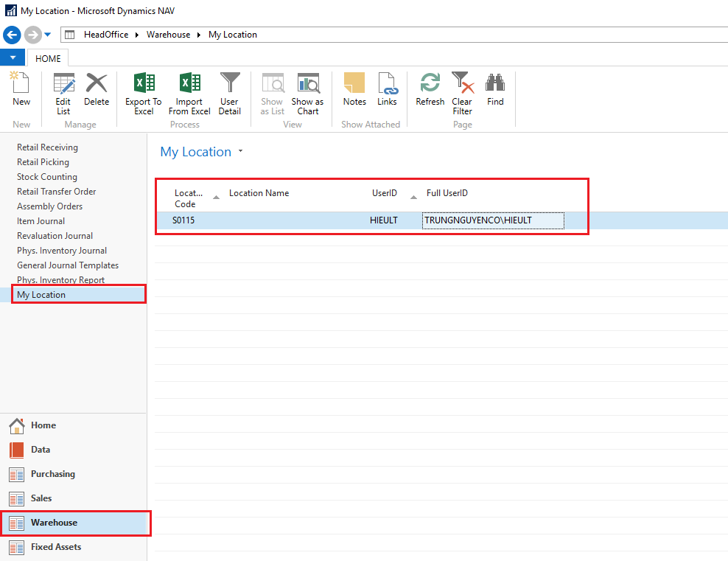Click the Home house icon

pyautogui.click(x=17, y=425)
